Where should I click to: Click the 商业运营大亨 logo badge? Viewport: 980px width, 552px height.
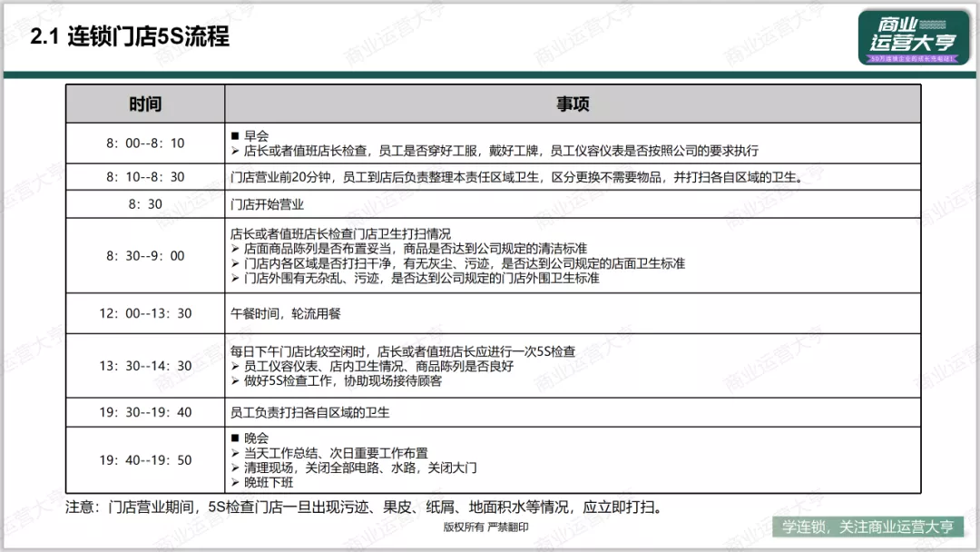coord(914,37)
